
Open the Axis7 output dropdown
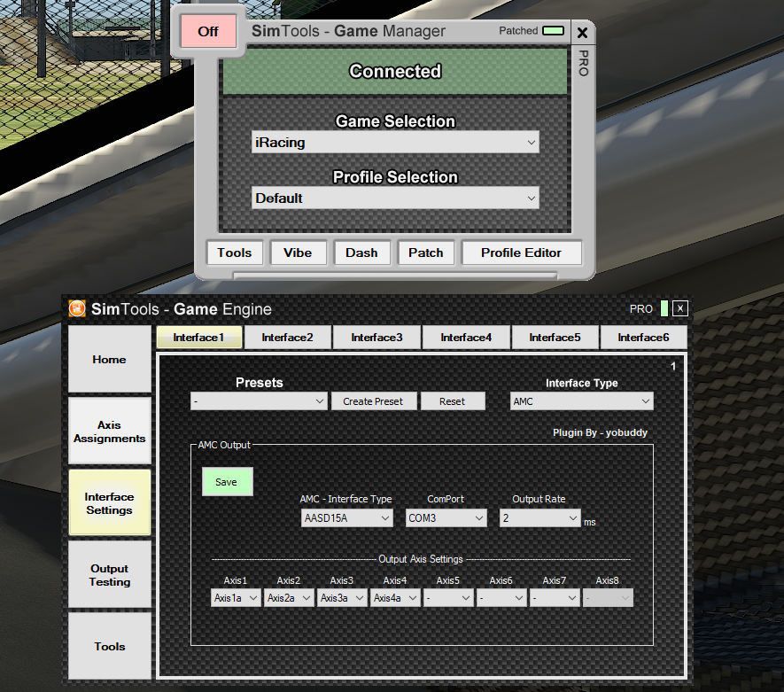(x=555, y=597)
